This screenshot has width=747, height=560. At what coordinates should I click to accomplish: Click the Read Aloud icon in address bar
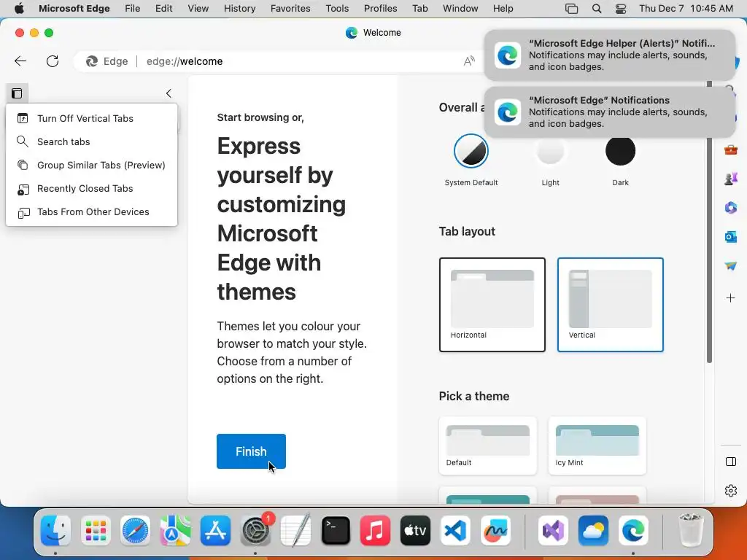(x=469, y=61)
